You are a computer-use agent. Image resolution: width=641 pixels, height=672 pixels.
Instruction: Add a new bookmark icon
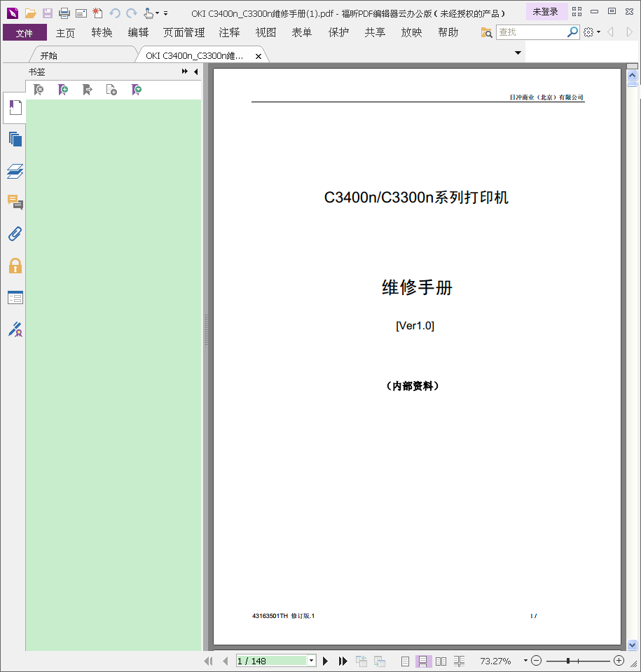tap(63, 90)
